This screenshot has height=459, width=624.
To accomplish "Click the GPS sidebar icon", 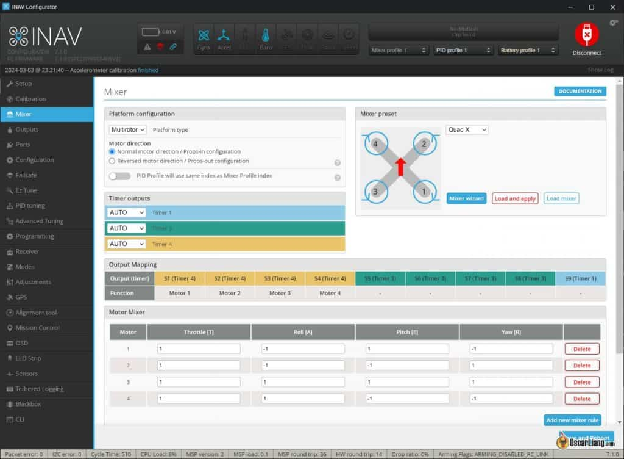I will [10, 297].
